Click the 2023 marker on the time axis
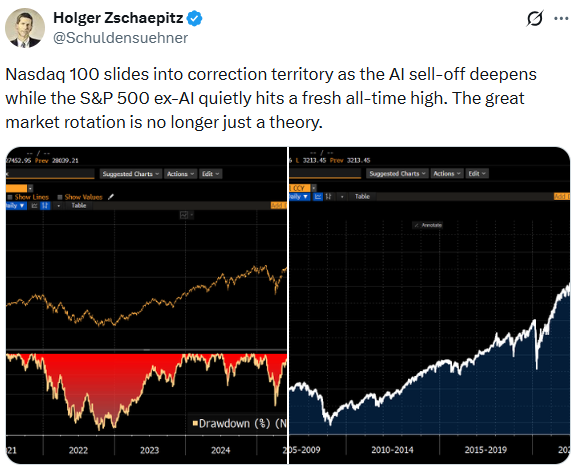The width and height of the screenshot is (576, 469). [x=149, y=450]
